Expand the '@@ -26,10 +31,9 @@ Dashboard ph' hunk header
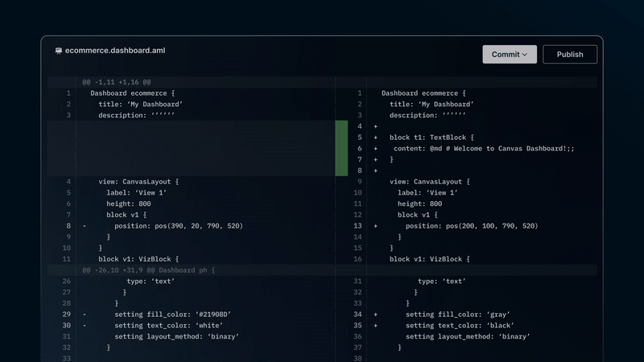 (x=148, y=270)
